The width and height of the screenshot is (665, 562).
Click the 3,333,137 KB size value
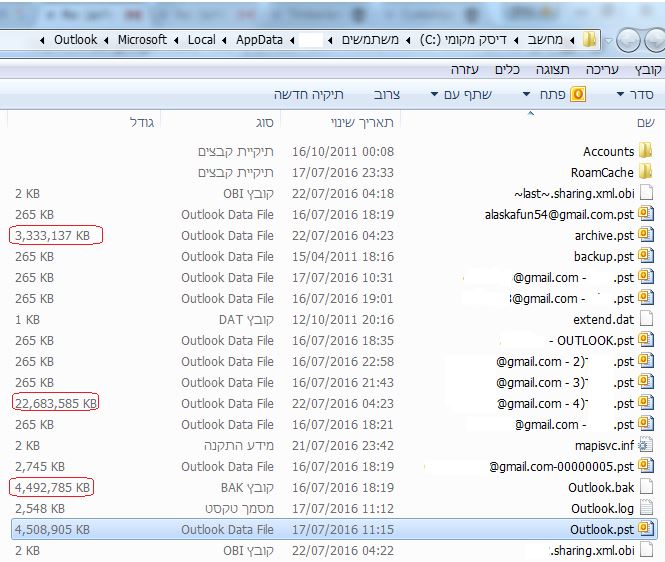[53, 235]
